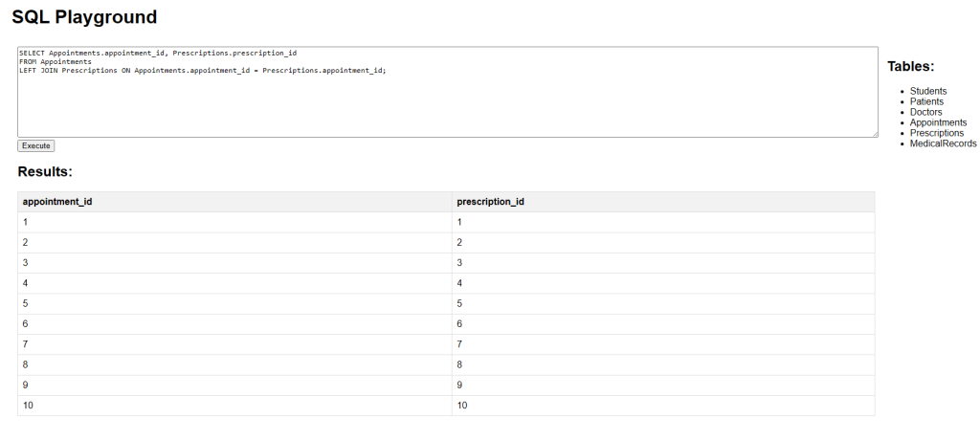The width and height of the screenshot is (980, 440).
Task: Click the prescription_id cell with value 10
Action: [x=663, y=406]
